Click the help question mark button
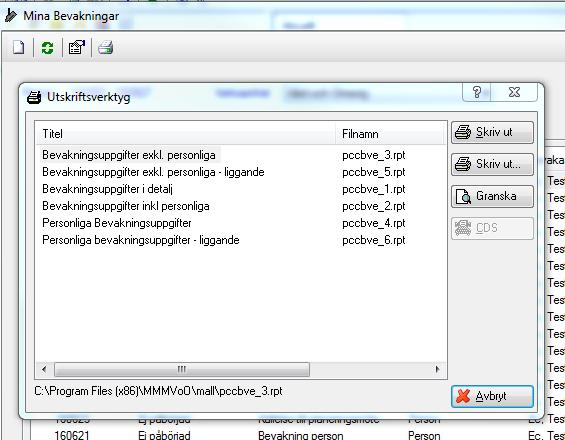Viewport: 565px width, 440px height. (476, 92)
